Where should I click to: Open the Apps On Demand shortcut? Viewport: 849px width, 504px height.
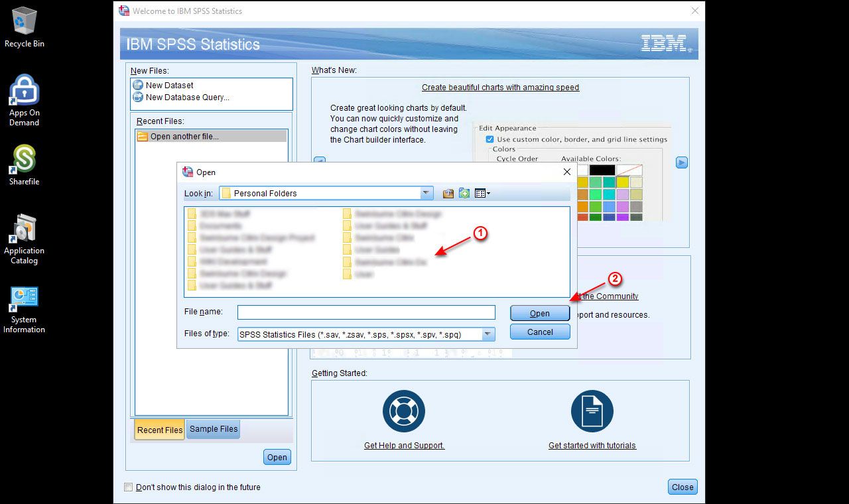pyautogui.click(x=25, y=90)
